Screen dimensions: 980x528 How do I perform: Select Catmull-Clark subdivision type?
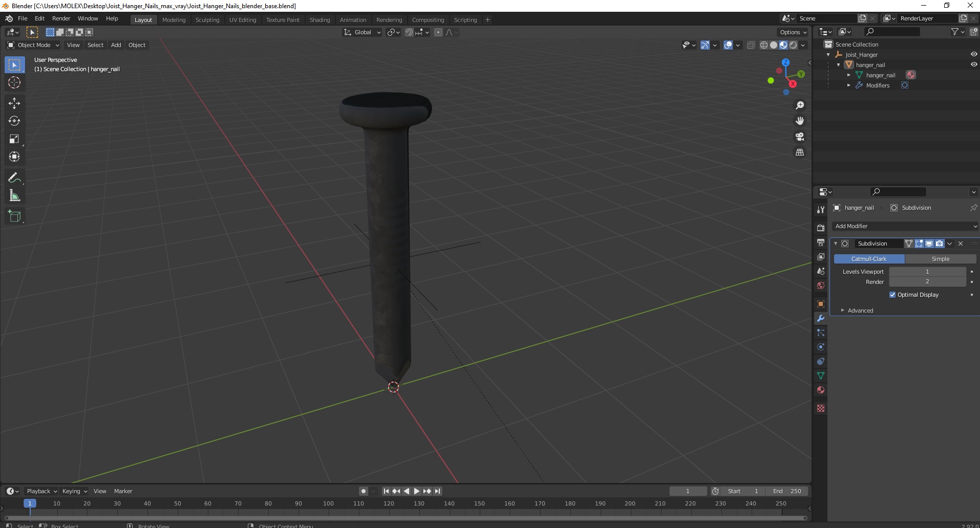click(869, 259)
